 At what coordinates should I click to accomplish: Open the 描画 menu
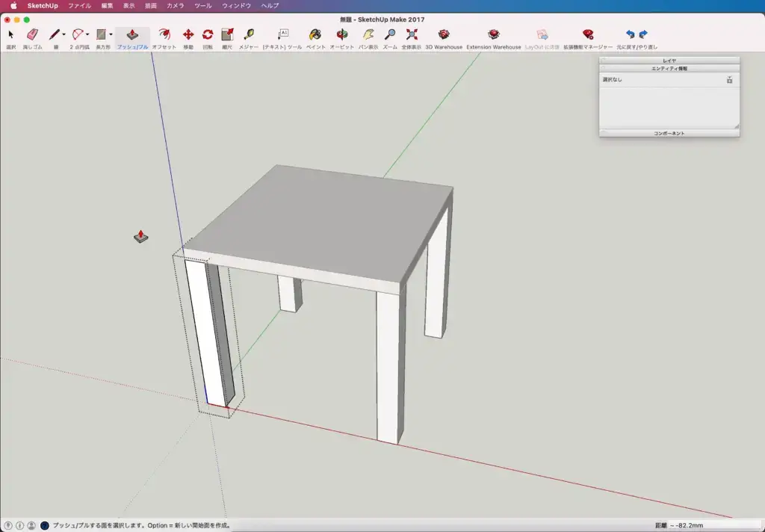coord(151,6)
